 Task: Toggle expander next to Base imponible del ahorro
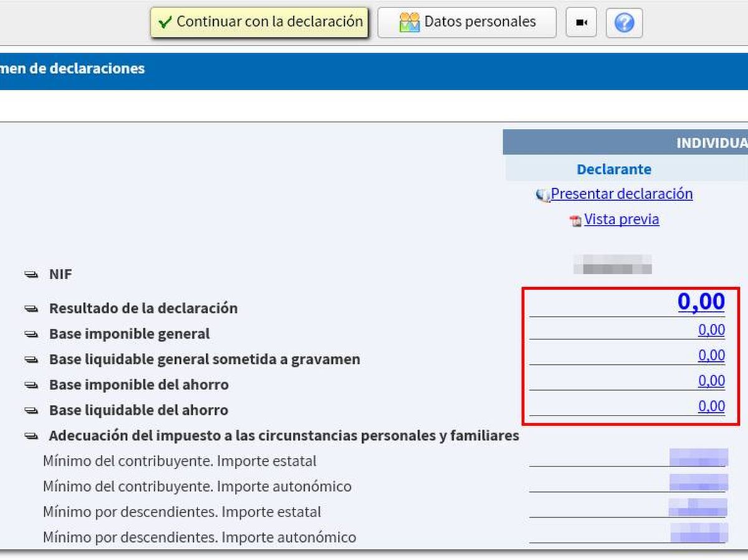[x=31, y=385]
